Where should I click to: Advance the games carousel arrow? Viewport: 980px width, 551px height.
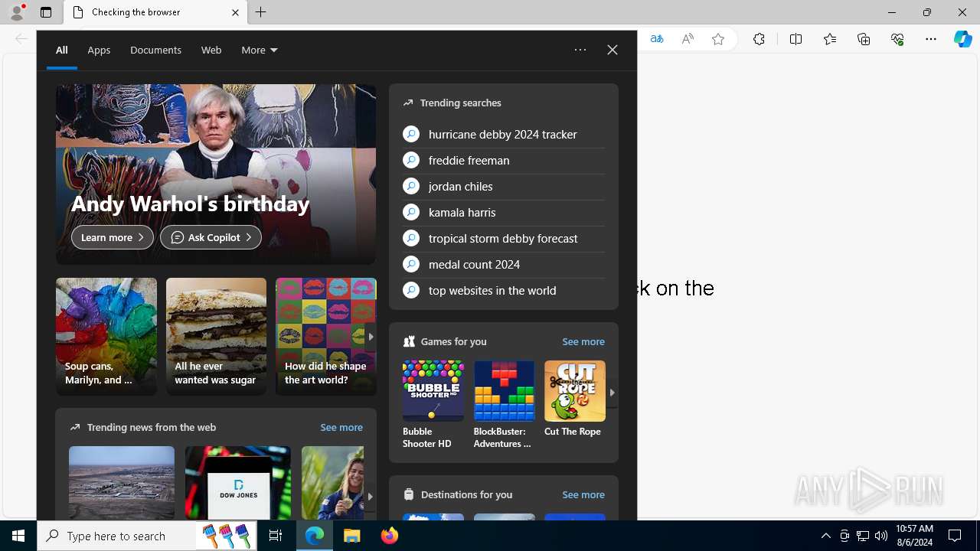coord(612,393)
